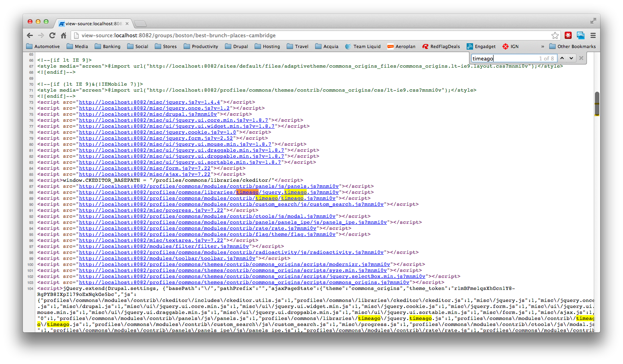Open the blue screen-share extension icon
Screen dimensions: 623x364
click(581, 35)
